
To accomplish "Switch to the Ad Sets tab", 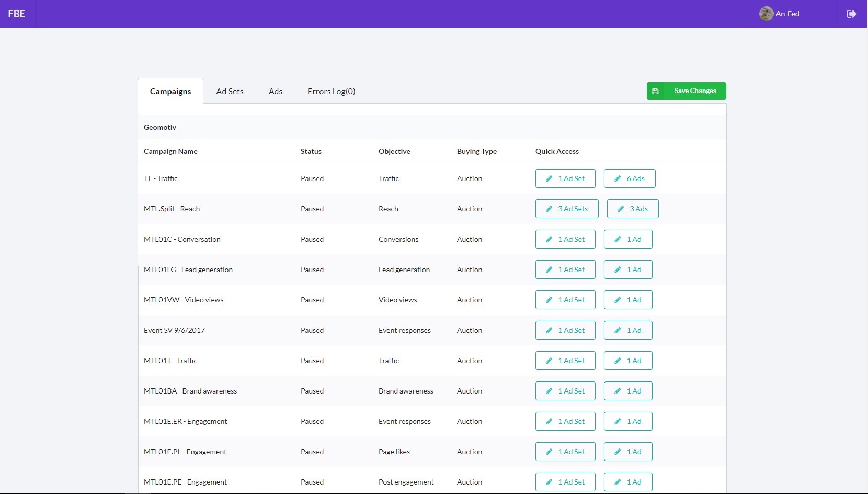I will (230, 91).
